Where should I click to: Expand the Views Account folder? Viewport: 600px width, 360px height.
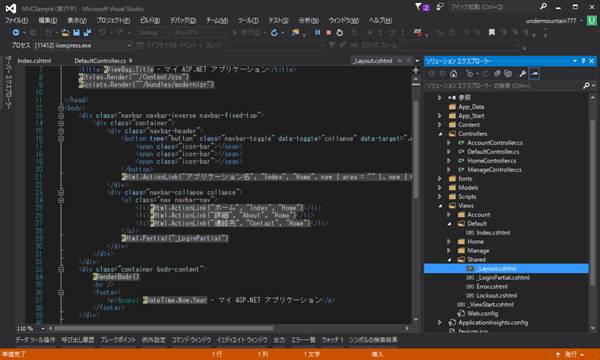click(x=449, y=215)
